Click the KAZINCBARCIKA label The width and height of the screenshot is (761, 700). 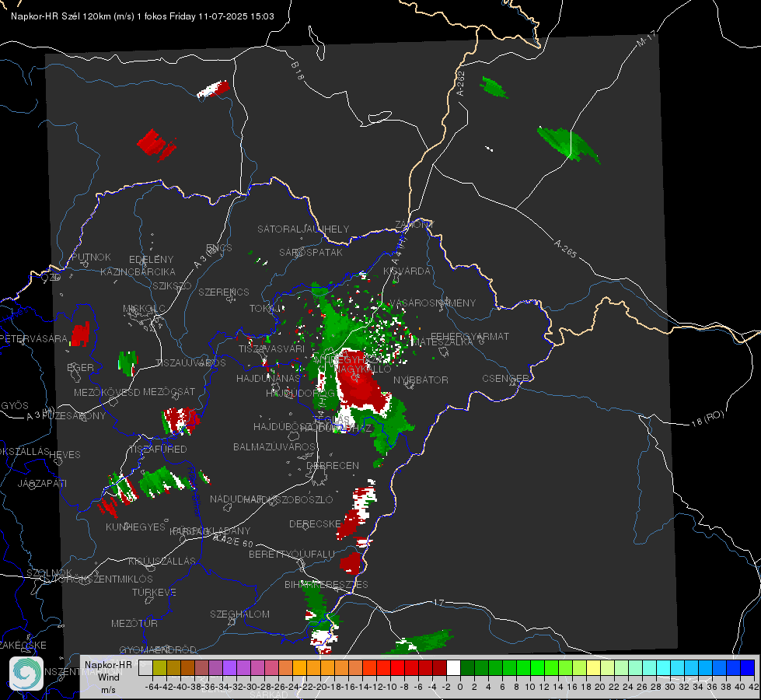(138, 272)
